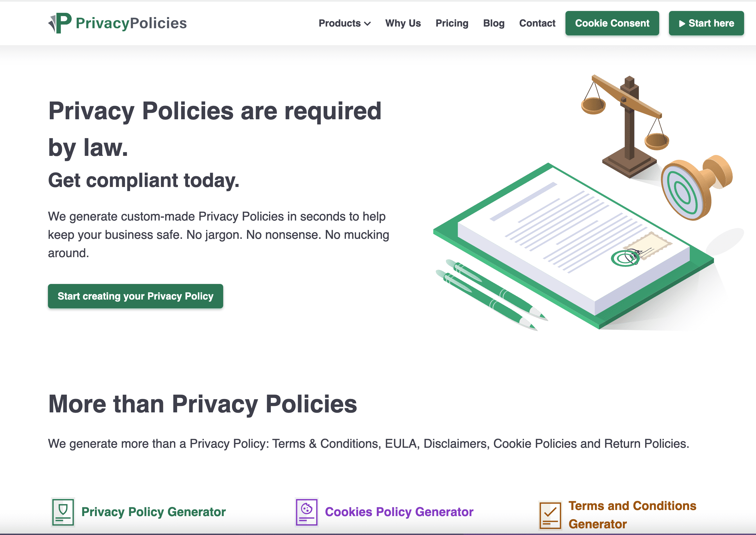Go to the Pricing menu item
The width and height of the screenshot is (756, 535).
coord(452,23)
